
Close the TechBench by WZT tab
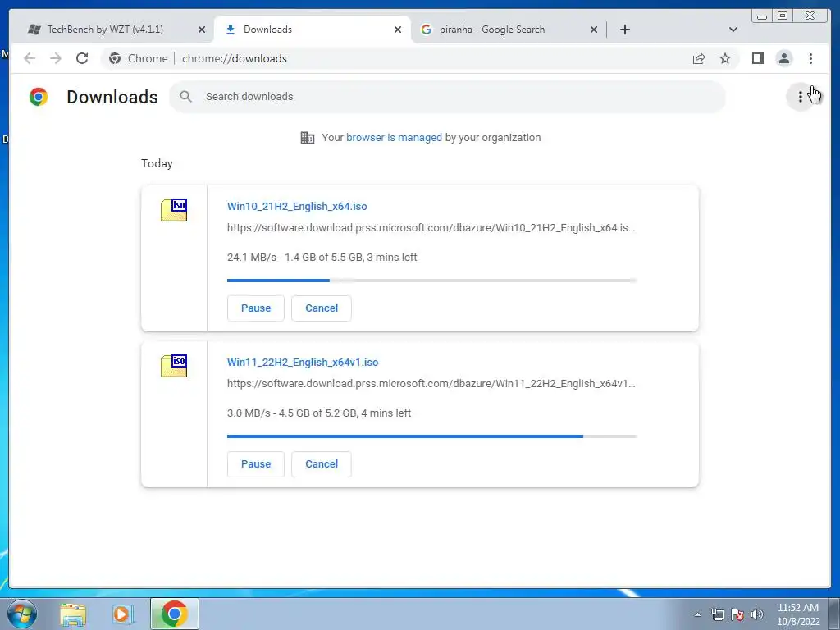tap(202, 30)
